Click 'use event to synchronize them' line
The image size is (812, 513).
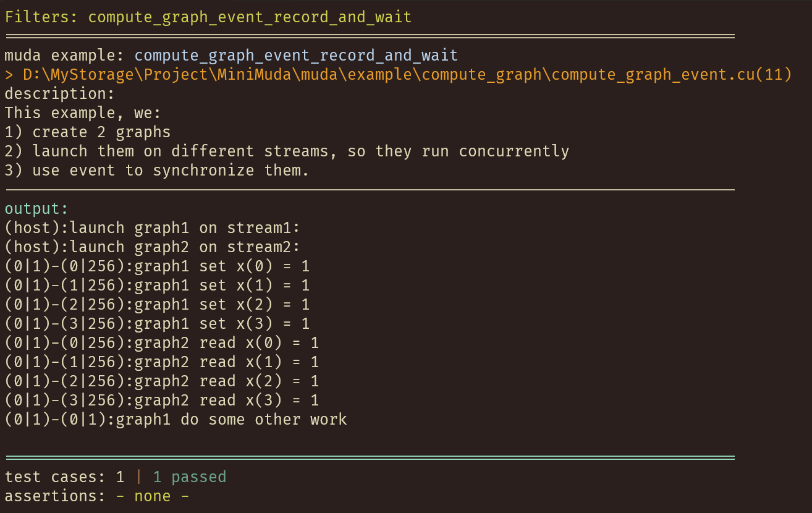coord(157,171)
